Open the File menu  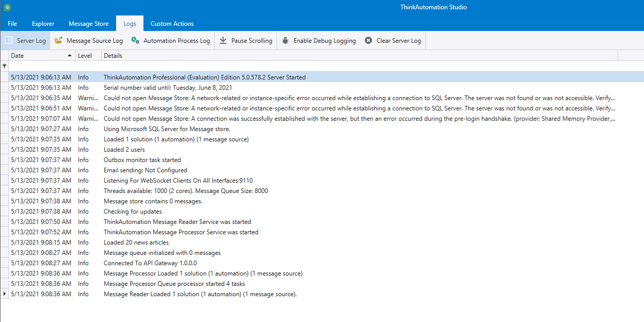pos(12,24)
